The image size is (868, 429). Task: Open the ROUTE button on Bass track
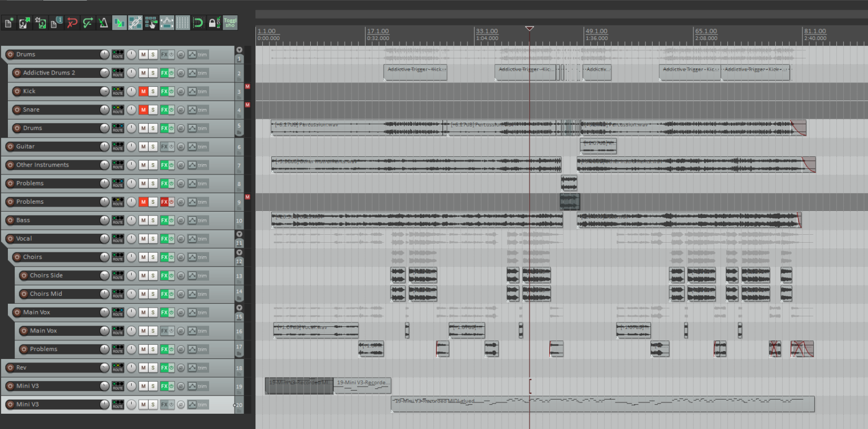point(118,220)
